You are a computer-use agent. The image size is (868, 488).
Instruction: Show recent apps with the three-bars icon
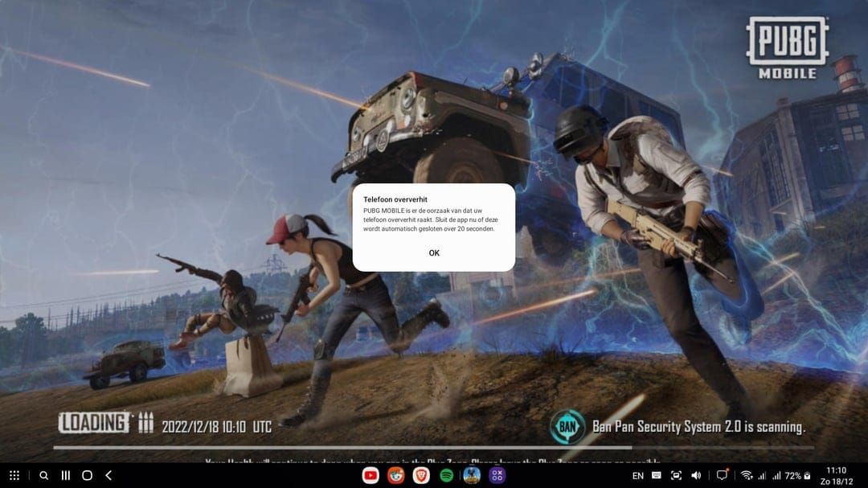(x=65, y=475)
